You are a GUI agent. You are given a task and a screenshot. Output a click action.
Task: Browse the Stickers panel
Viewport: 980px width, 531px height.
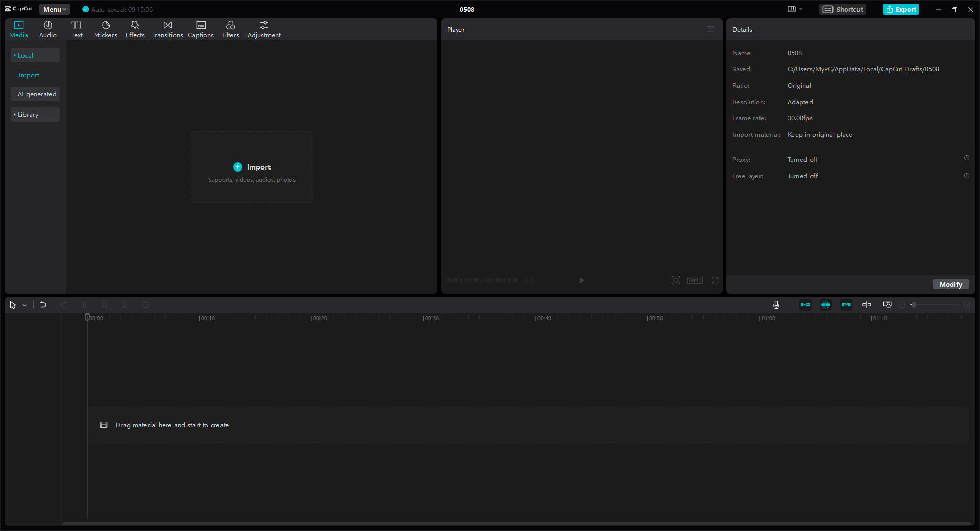(x=106, y=29)
